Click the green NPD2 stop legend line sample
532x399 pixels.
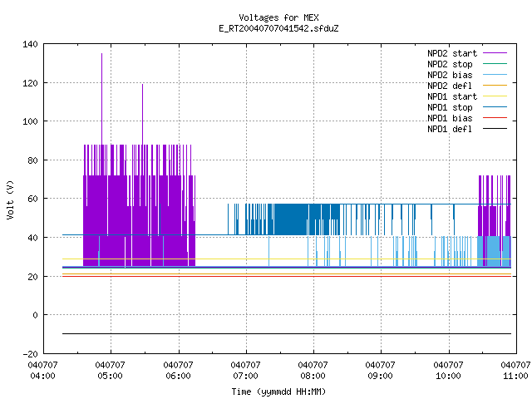[x=495, y=63]
